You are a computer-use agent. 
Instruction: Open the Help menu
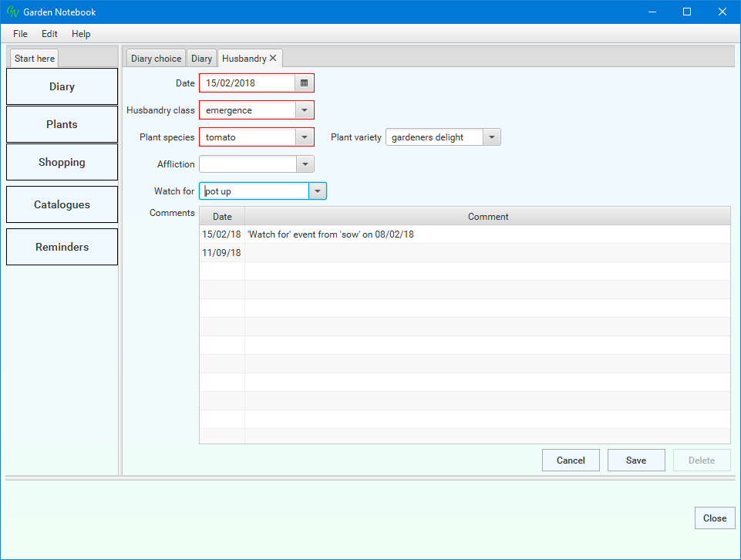[x=81, y=34]
